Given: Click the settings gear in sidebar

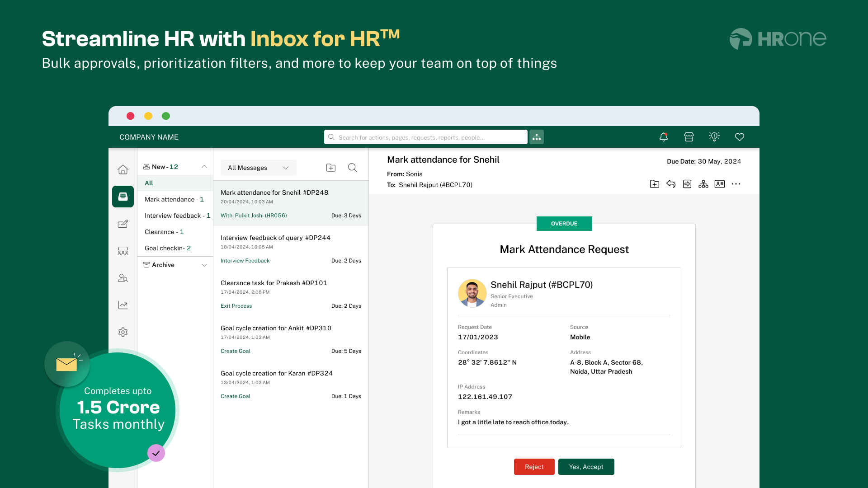Looking at the screenshot, I should (x=123, y=332).
